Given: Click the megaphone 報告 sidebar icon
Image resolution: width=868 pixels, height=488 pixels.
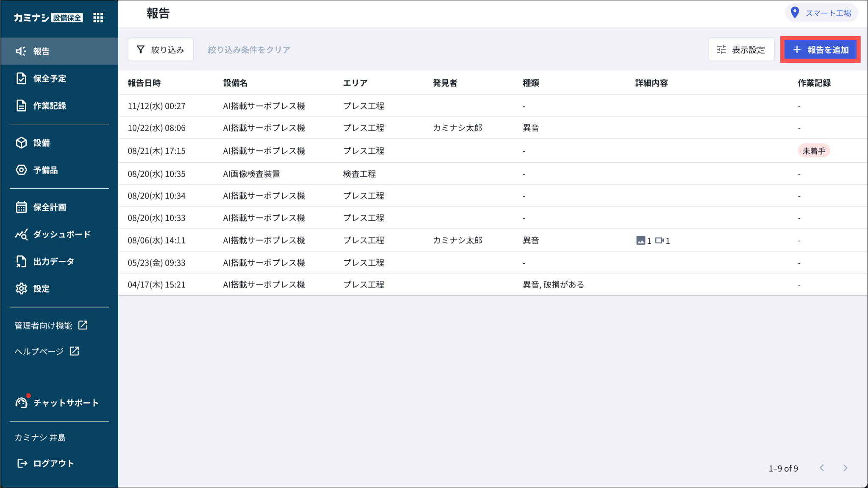Looking at the screenshot, I should coord(21,51).
